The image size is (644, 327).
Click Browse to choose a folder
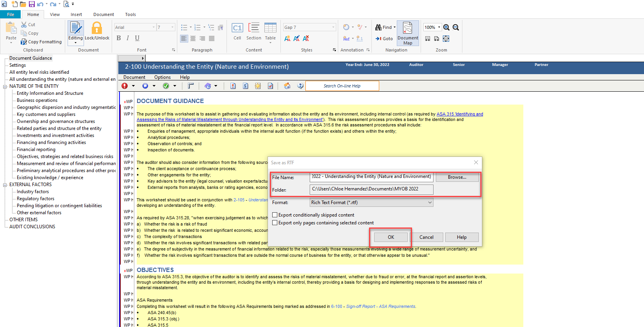point(457,177)
